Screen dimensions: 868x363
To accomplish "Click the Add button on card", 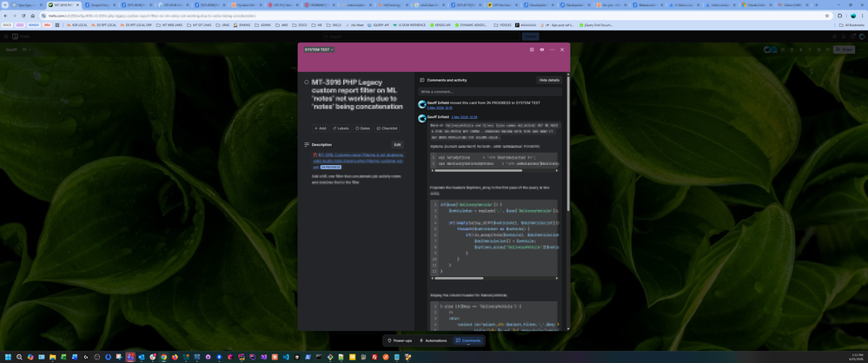I will click(x=320, y=129).
